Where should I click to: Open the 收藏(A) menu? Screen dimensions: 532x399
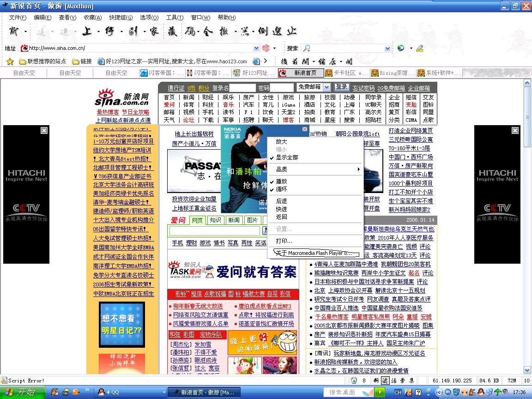[x=93, y=17]
